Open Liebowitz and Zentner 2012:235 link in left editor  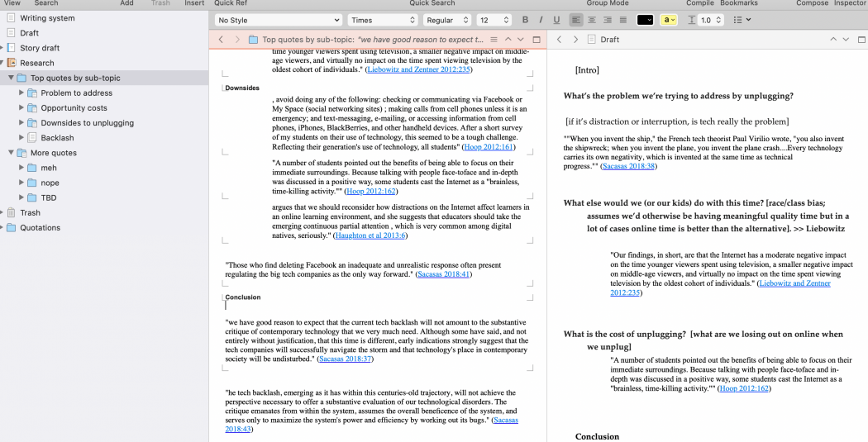[418, 69]
